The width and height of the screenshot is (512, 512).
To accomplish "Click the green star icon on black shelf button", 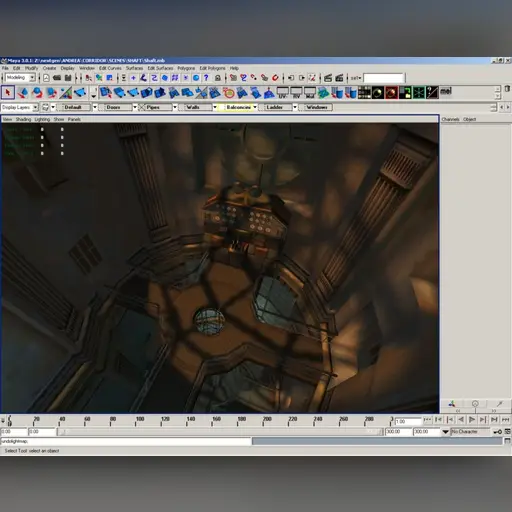I will coord(418,93).
